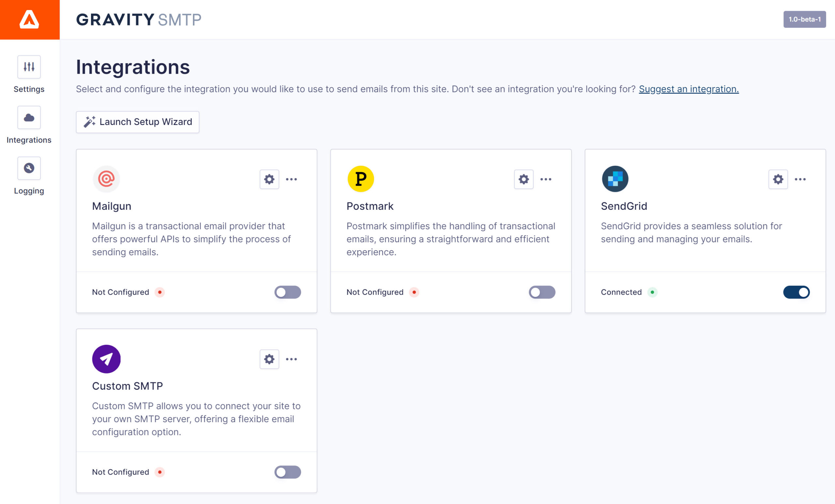Open SendGrid settings gear icon
The height and width of the screenshot is (504, 835).
(778, 179)
